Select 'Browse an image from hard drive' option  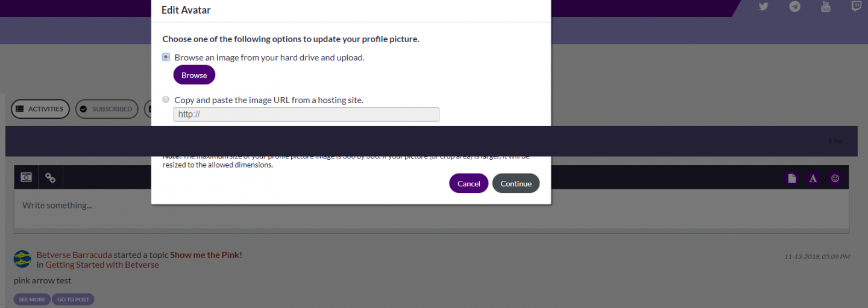(166, 57)
